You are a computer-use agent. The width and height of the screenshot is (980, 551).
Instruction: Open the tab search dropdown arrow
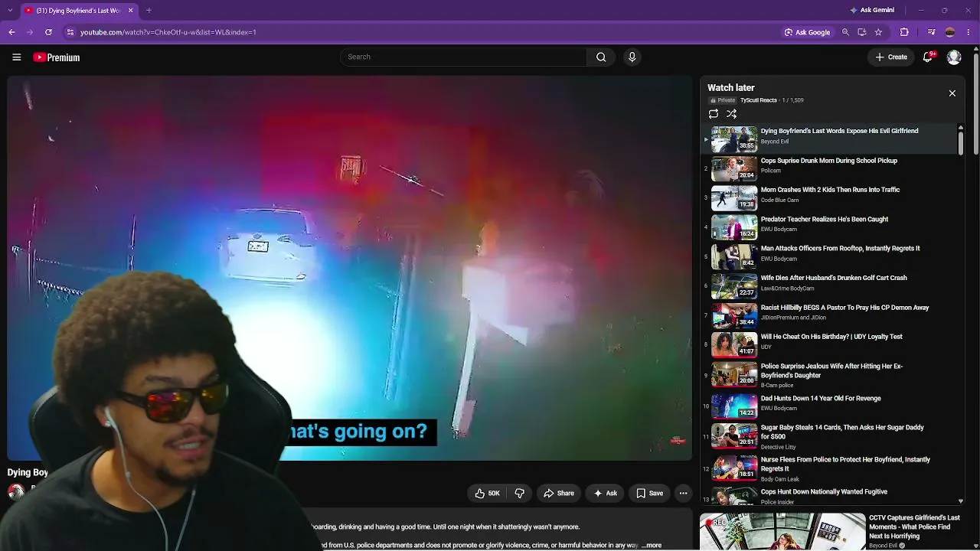click(x=11, y=11)
